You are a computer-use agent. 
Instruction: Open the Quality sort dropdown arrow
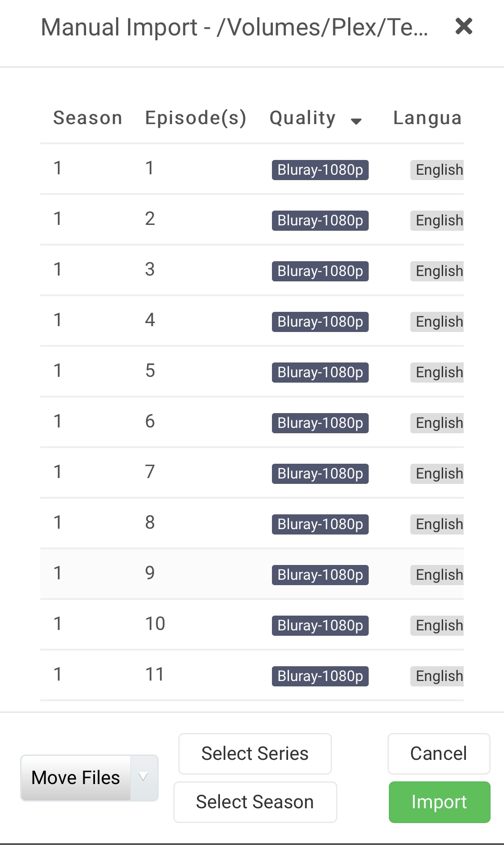pos(356,121)
